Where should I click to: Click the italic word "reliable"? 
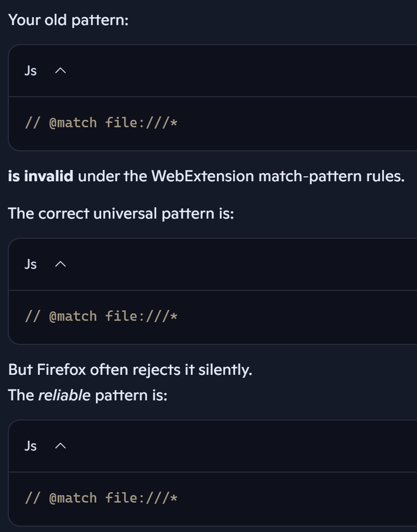pyautogui.click(x=64, y=395)
